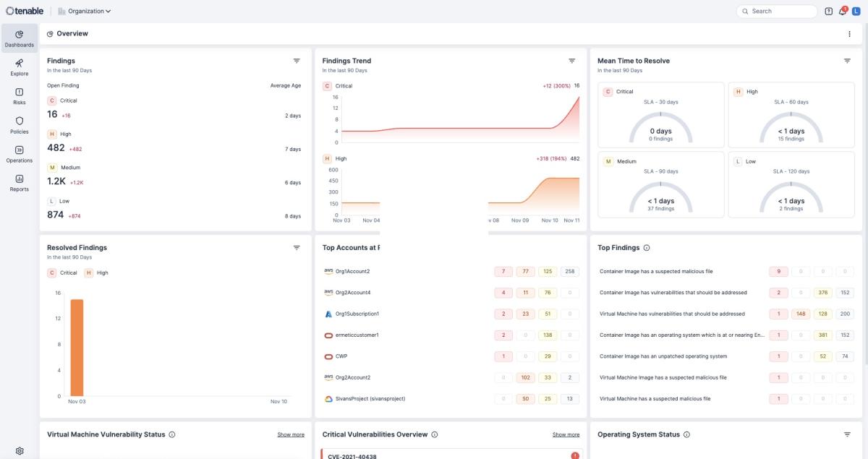Viewport: 868px width, 459px height.
Task: Open the Overview three-dot options menu
Action: (849, 33)
